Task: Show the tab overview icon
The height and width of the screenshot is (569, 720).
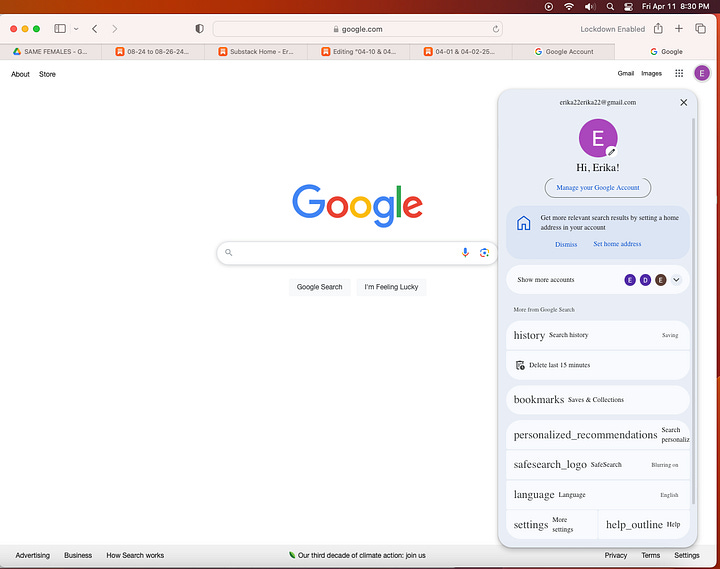Action: pos(700,28)
